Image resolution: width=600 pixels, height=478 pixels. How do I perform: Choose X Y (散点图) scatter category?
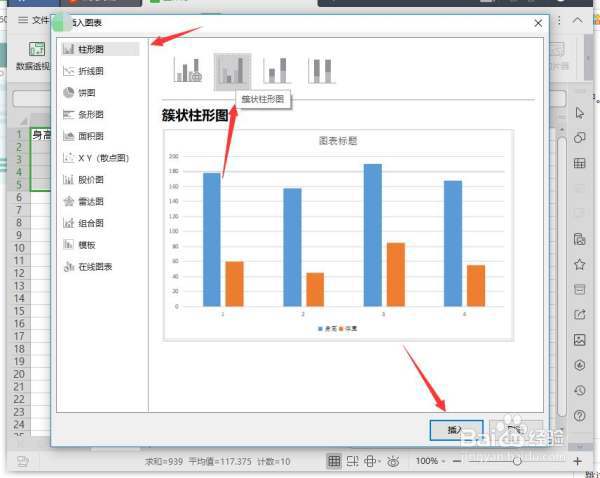96,158
